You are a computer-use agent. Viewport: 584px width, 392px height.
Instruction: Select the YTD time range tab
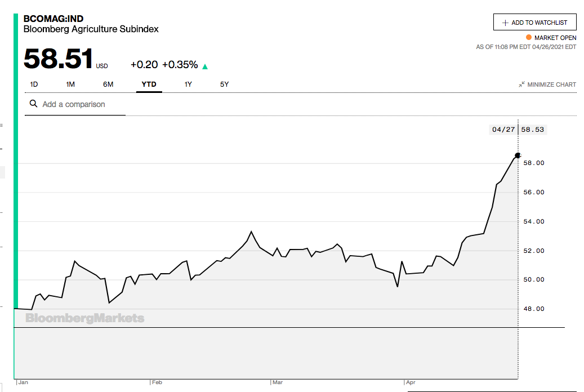click(149, 84)
